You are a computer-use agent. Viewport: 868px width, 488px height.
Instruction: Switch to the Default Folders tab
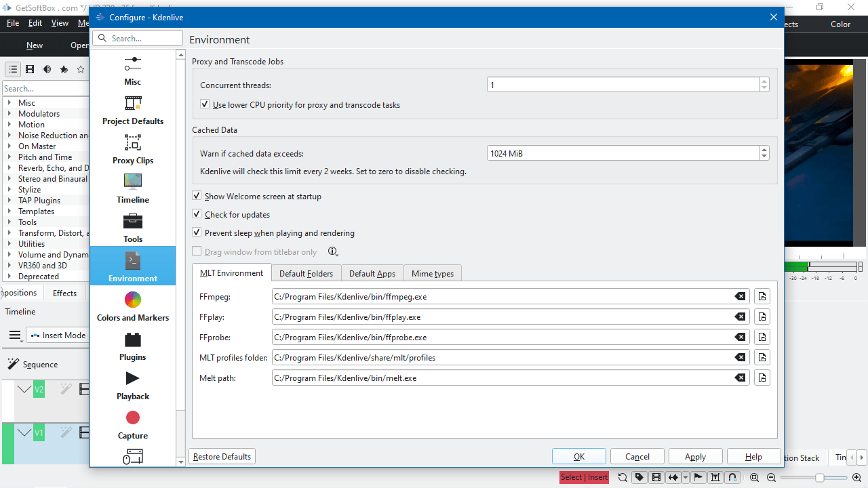coord(306,274)
